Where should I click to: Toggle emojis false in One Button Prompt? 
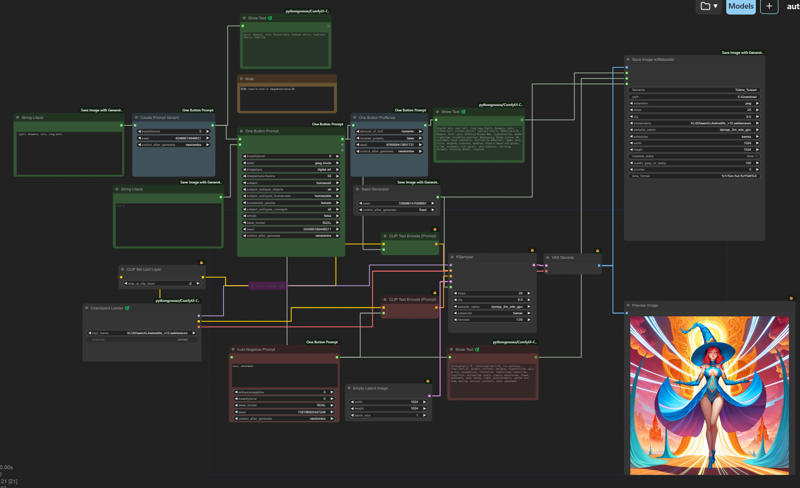[291, 216]
